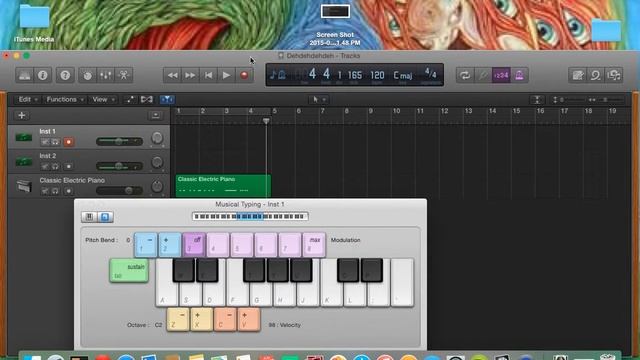This screenshot has width=640, height=360.
Task: Set modulation off with key 3
Action: [194, 245]
